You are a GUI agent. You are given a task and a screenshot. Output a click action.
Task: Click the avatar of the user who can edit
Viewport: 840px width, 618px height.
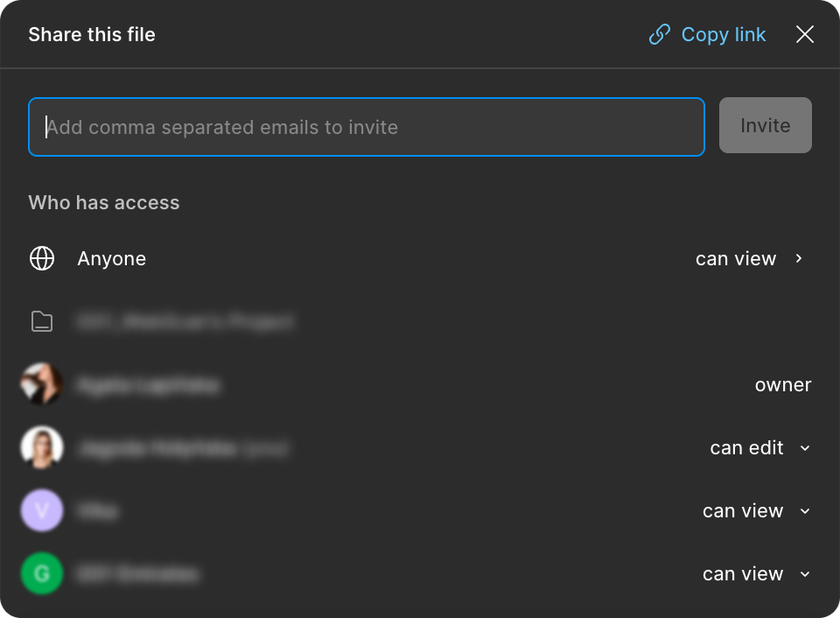point(42,448)
